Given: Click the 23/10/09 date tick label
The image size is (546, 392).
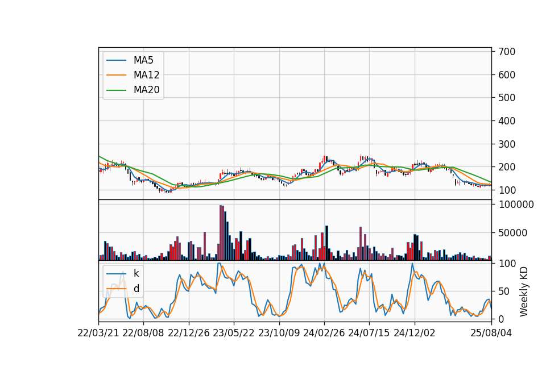Looking at the screenshot, I should [279, 333].
